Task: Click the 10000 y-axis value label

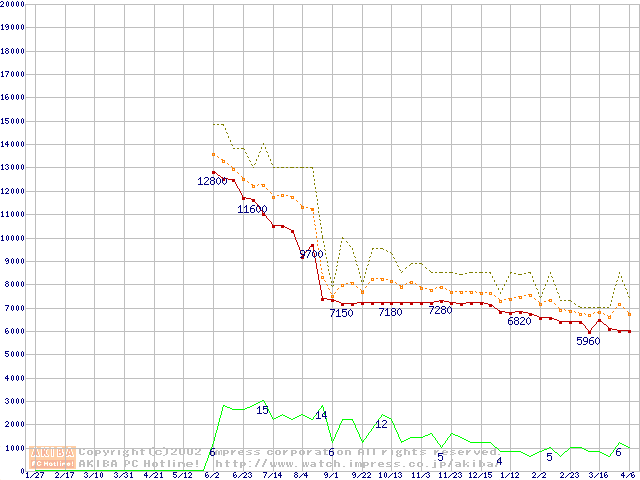Action: (13, 238)
